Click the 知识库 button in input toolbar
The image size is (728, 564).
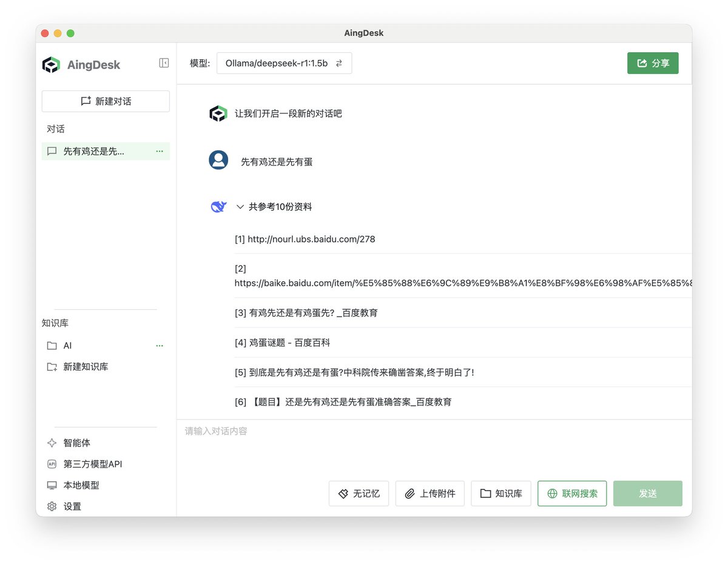tap(501, 494)
